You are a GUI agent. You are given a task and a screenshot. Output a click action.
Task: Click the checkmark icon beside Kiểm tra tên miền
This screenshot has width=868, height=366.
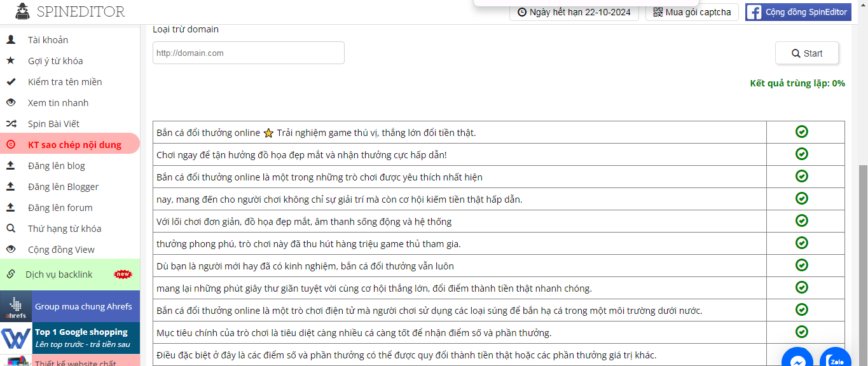(11, 82)
